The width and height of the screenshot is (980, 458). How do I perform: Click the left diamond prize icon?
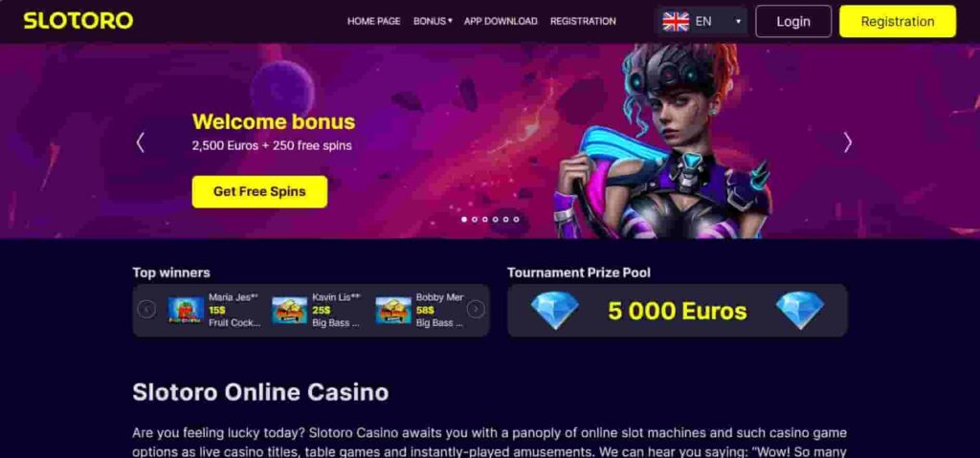coord(554,311)
